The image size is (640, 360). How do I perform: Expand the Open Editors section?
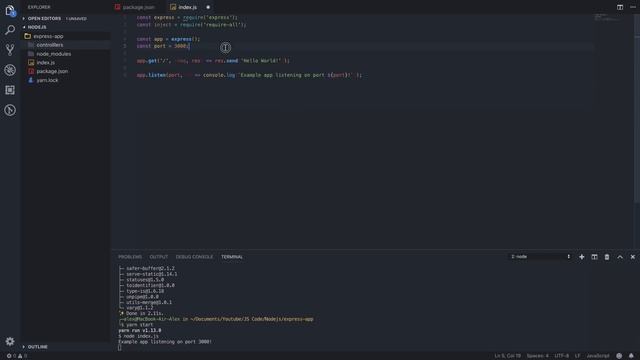click(44, 18)
